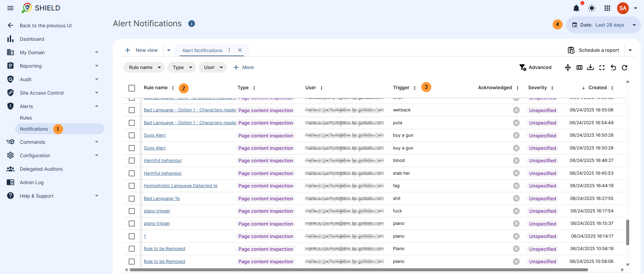This screenshot has height=274, width=644.
Task: Open Advanced filter funnel
Action: pyautogui.click(x=535, y=67)
